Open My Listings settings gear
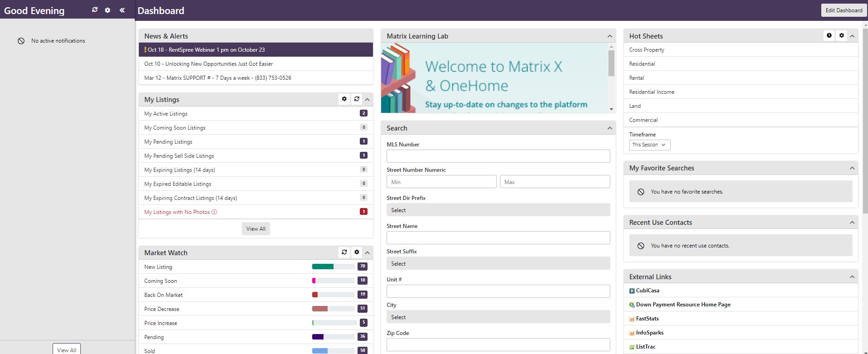The image size is (868, 354). (344, 99)
